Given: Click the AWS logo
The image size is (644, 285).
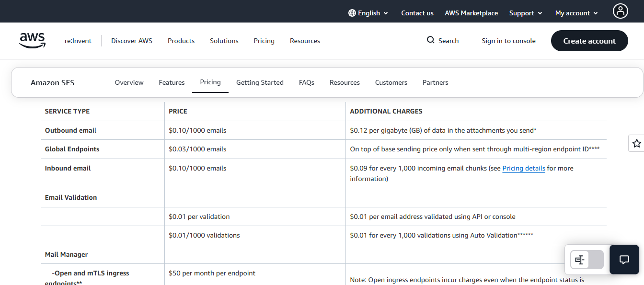Looking at the screenshot, I should click(x=33, y=41).
